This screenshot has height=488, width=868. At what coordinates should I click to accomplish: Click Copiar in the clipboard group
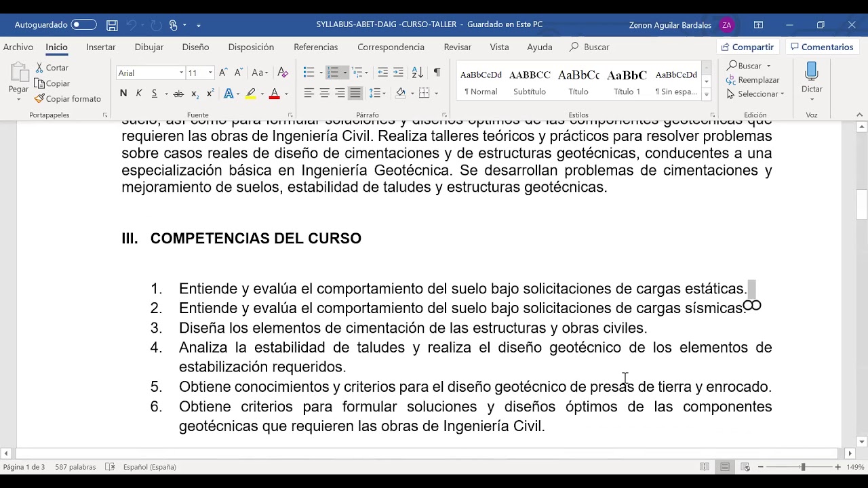tap(52, 83)
